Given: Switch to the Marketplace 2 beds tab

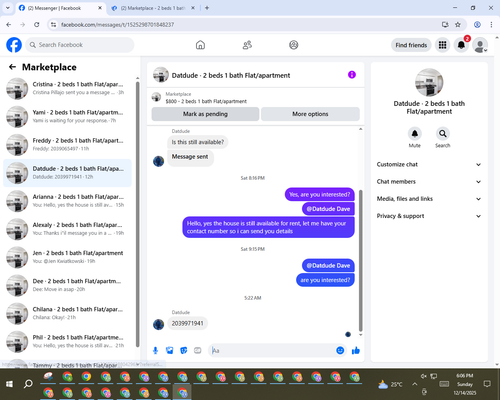Looking at the screenshot, I should point(153,8).
